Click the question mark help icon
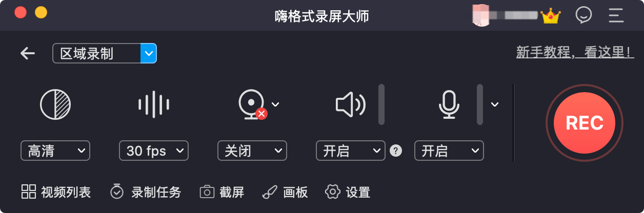Viewport: 644px width, 213px height. pos(395,151)
